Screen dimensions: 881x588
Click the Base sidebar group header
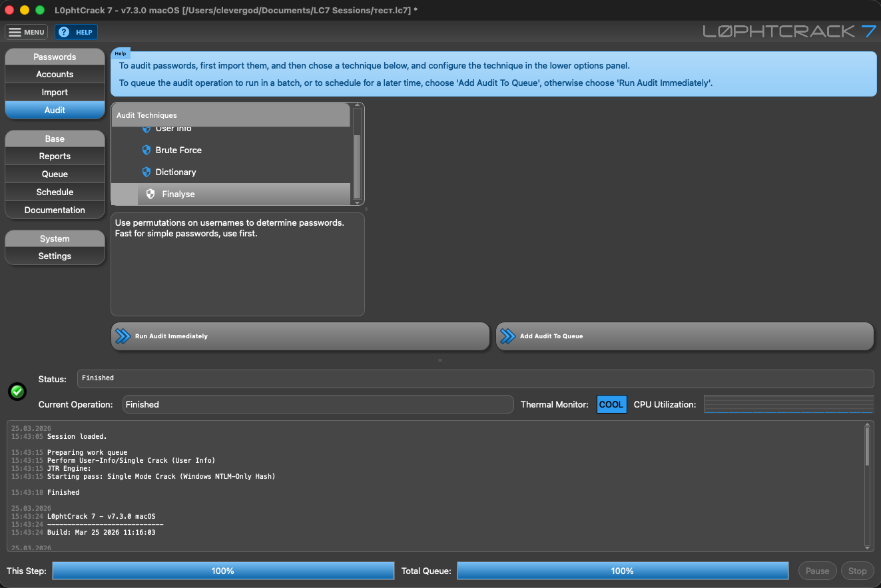pos(55,139)
